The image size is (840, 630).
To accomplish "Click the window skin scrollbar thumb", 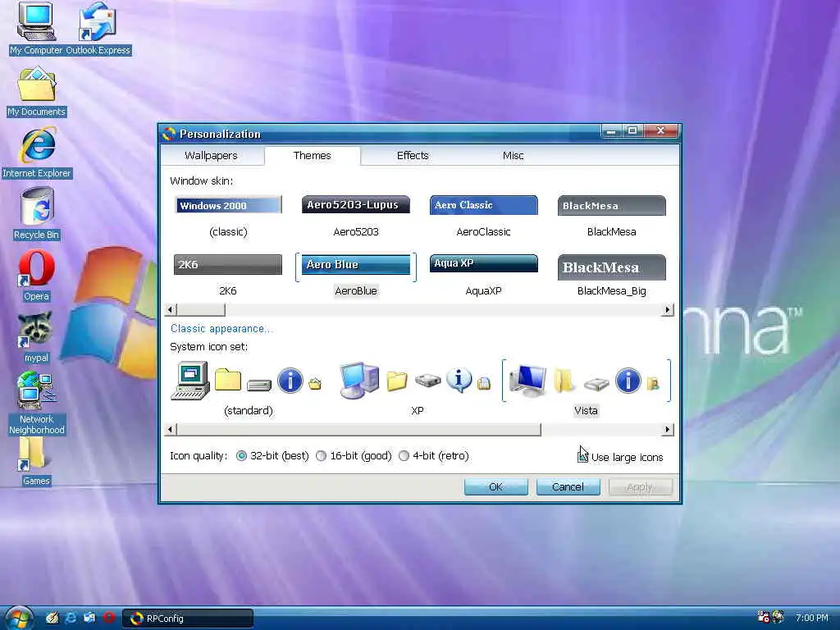I will click(201, 309).
